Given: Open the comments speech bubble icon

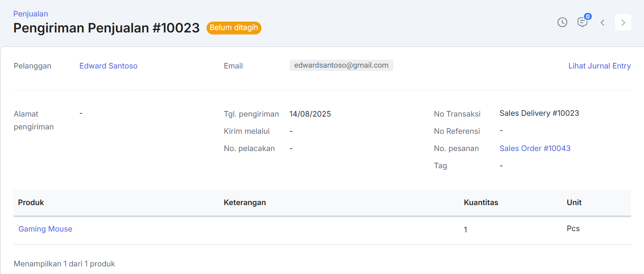Looking at the screenshot, I should click(582, 22).
